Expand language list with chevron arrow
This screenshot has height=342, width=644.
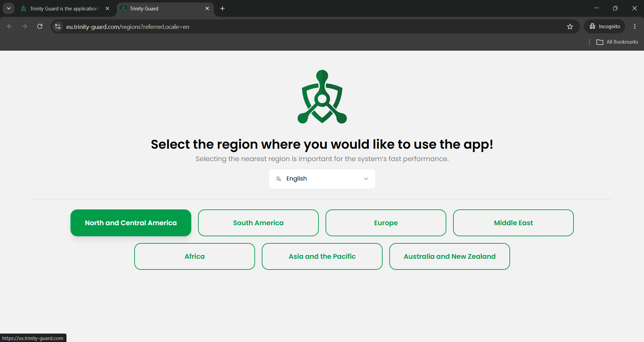(x=366, y=179)
